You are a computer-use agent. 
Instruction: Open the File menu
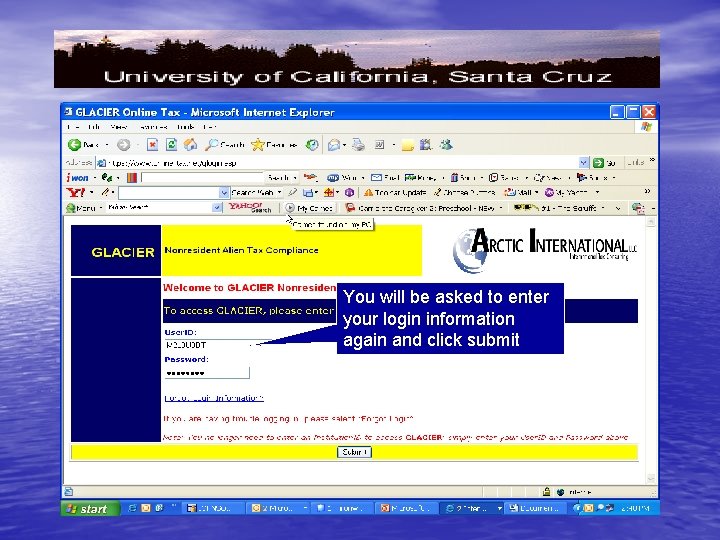(73, 127)
